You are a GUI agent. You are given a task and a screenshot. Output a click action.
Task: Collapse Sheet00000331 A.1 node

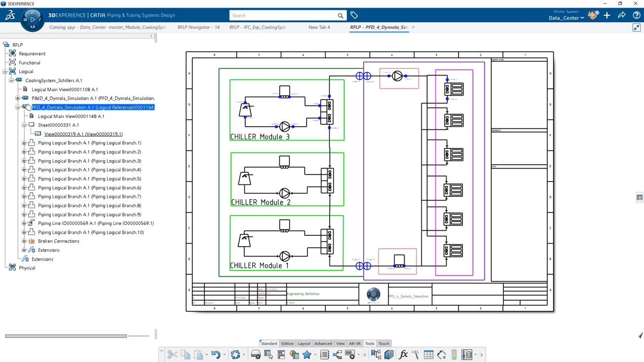click(x=24, y=125)
